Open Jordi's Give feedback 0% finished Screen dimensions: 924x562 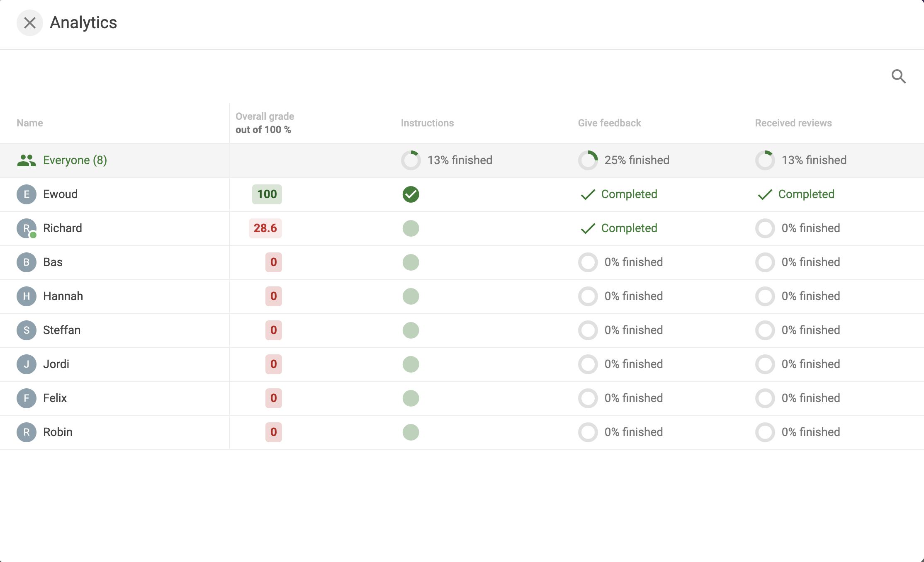[620, 364]
